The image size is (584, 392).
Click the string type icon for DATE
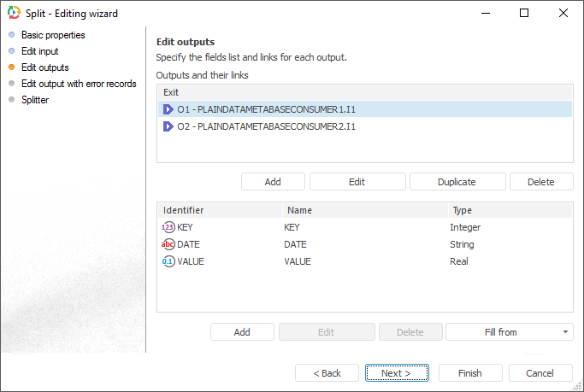tap(168, 244)
